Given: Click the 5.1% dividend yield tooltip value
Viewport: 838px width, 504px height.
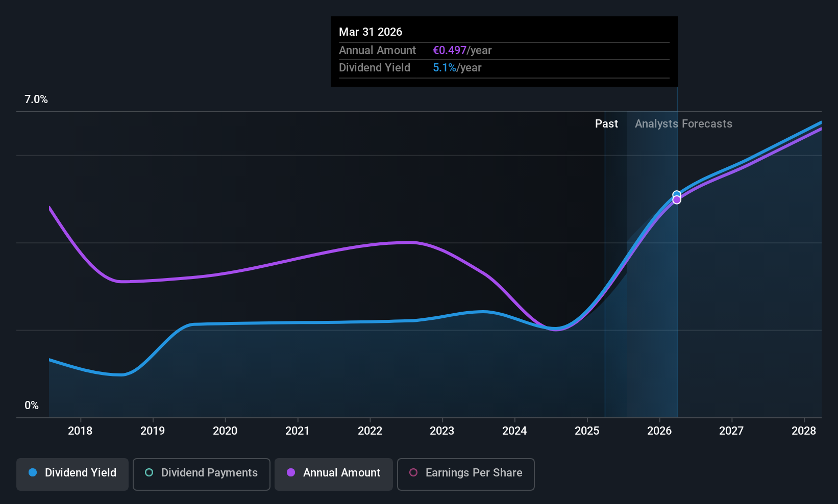Looking at the screenshot, I should [x=445, y=67].
